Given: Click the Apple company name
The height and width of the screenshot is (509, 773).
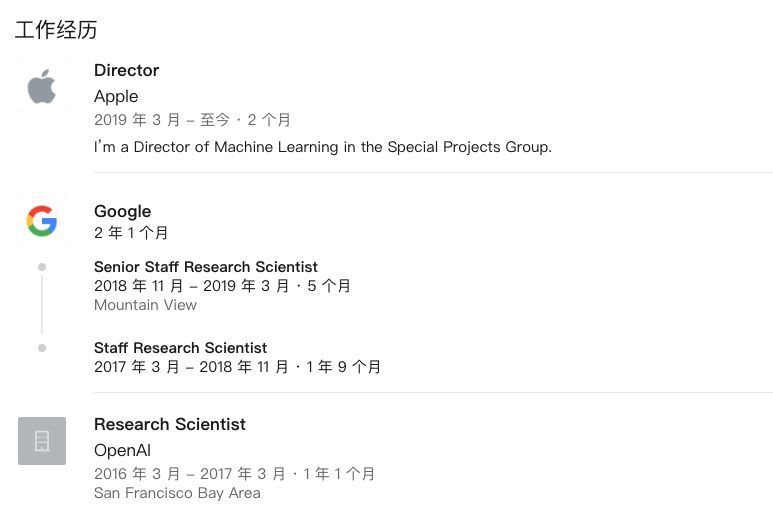Looking at the screenshot, I should [x=116, y=96].
